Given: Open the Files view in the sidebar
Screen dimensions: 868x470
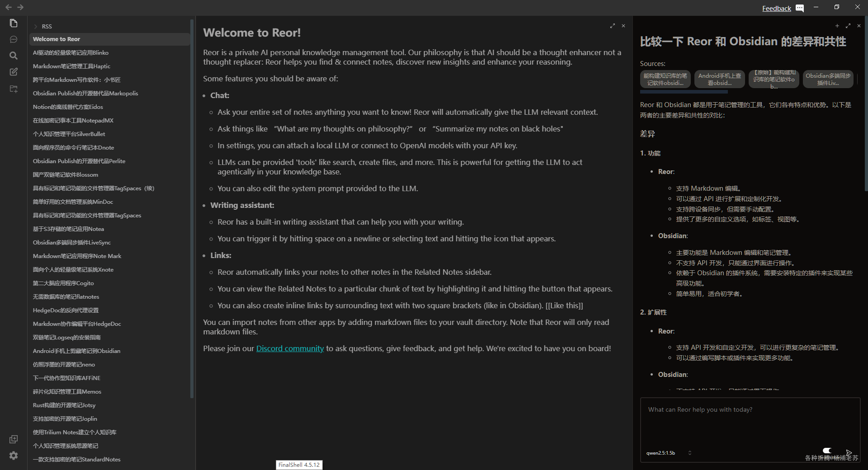Looking at the screenshot, I should coord(14,23).
